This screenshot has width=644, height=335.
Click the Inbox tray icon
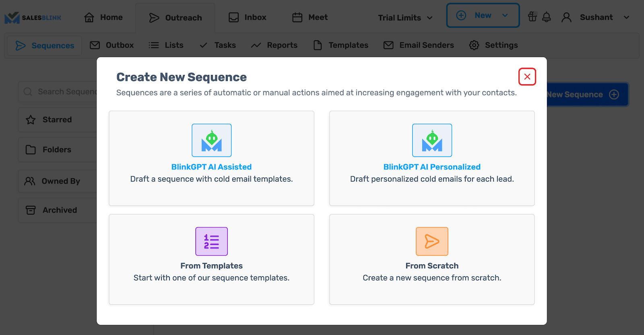click(233, 17)
